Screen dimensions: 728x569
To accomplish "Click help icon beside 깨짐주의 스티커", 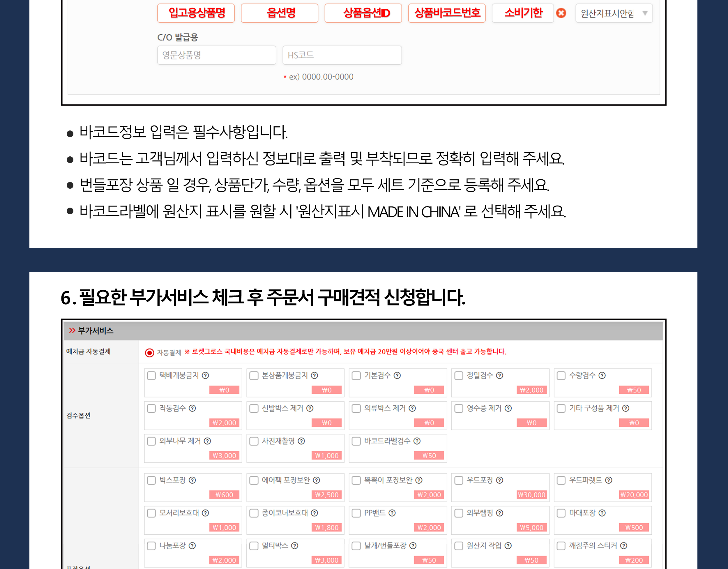I will pos(623,546).
